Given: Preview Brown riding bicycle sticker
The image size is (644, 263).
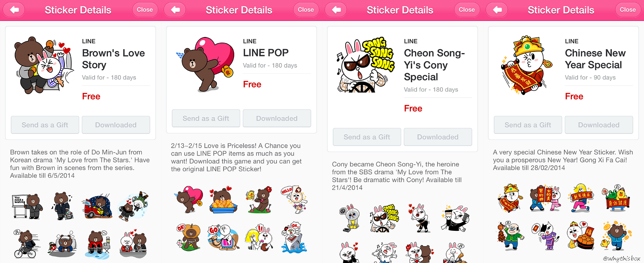Looking at the screenshot, I should [27, 244].
